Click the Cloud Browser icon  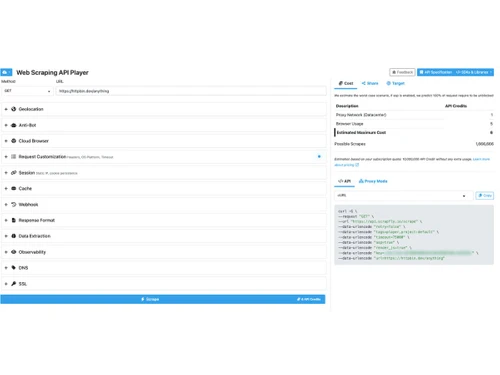(x=14, y=141)
